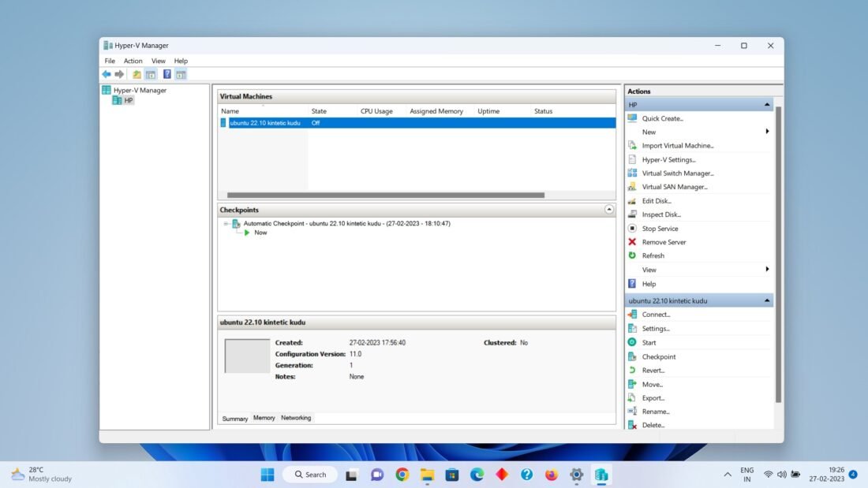Screen dimensions: 868x488
Task: Click the back navigation arrow in the toolbar
Action: pyautogui.click(x=107, y=73)
